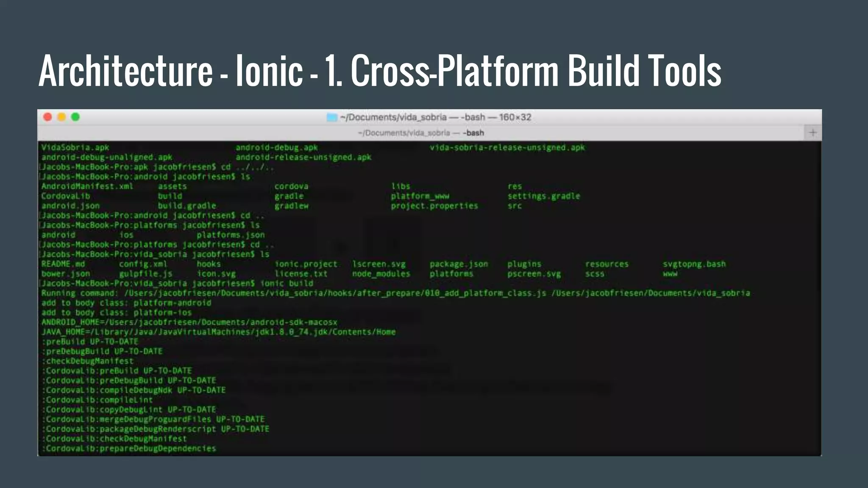Click the www directory entry

670,274
